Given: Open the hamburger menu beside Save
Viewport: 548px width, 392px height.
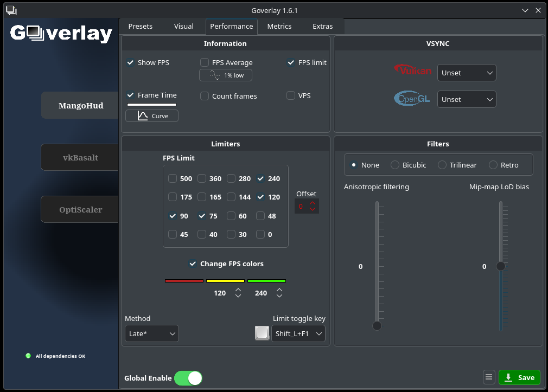Looking at the screenshot, I should point(489,377).
